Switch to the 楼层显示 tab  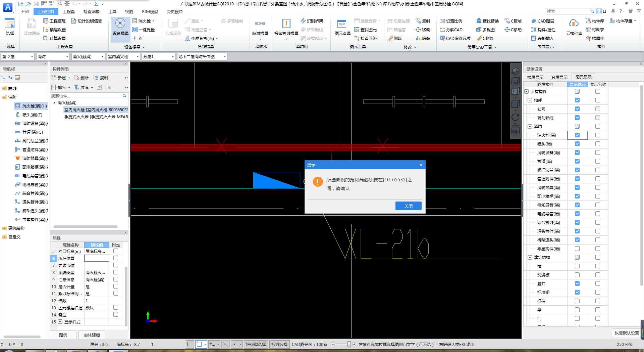pos(535,77)
